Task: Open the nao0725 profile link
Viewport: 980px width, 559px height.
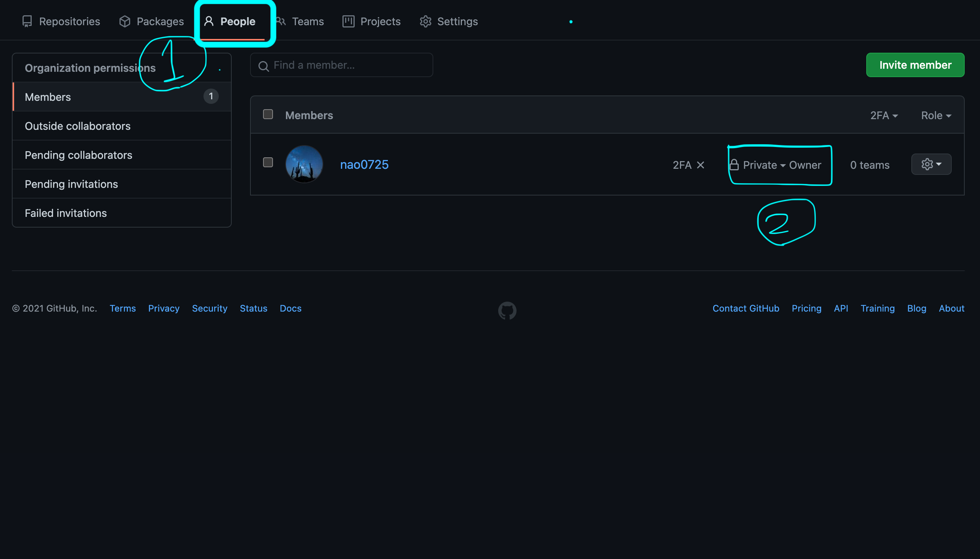Action: [x=364, y=164]
